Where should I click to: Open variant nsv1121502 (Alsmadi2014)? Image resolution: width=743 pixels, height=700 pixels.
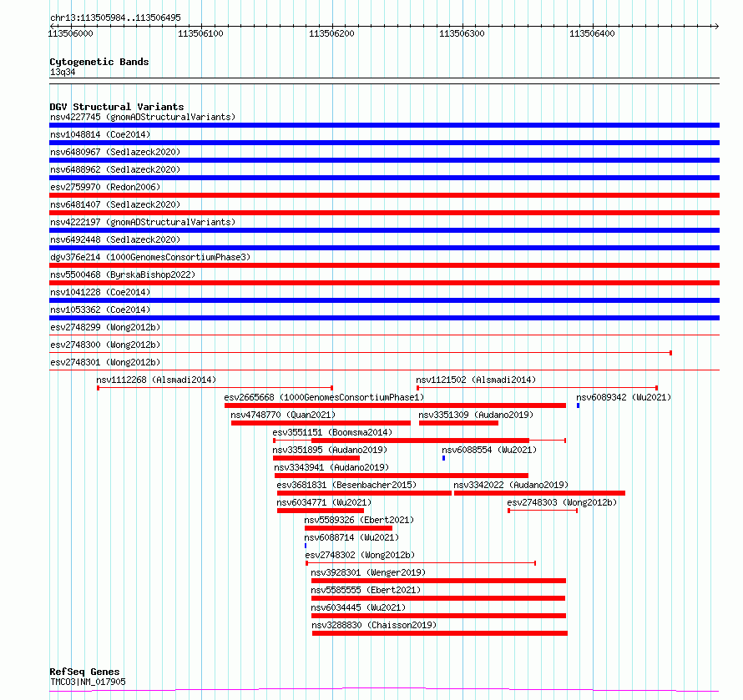click(476, 380)
